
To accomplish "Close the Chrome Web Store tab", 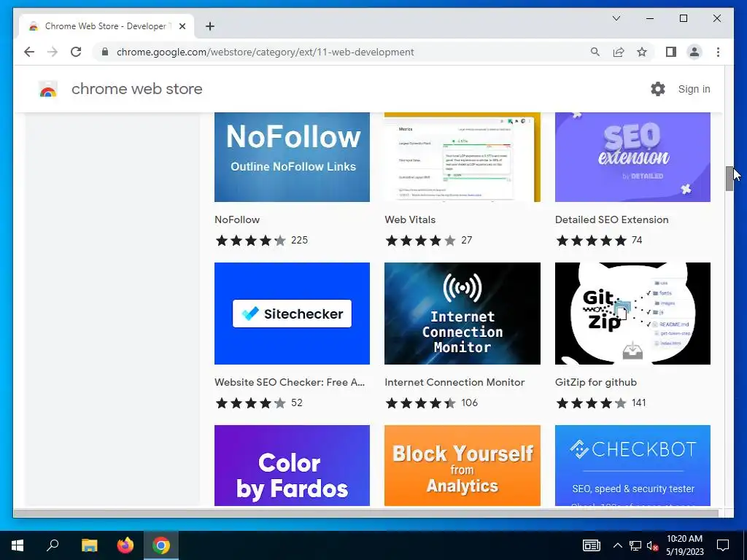I will pyautogui.click(x=182, y=26).
